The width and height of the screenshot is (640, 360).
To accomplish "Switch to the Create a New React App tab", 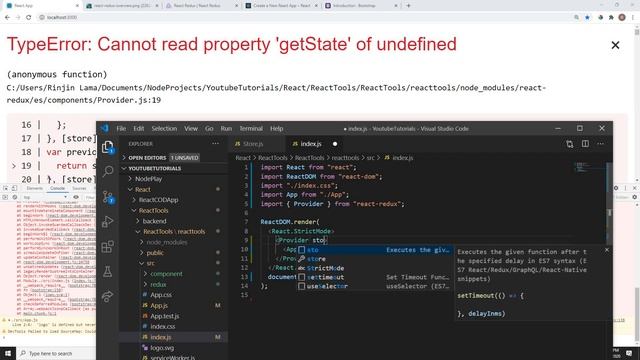I will (x=282, y=6).
